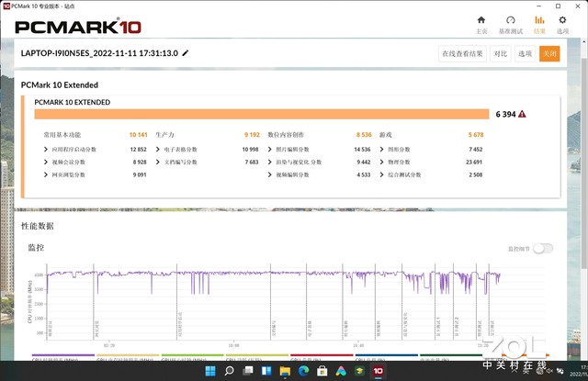
Task: Open the Benchmarks (基准测试) tab
Action: click(511, 25)
